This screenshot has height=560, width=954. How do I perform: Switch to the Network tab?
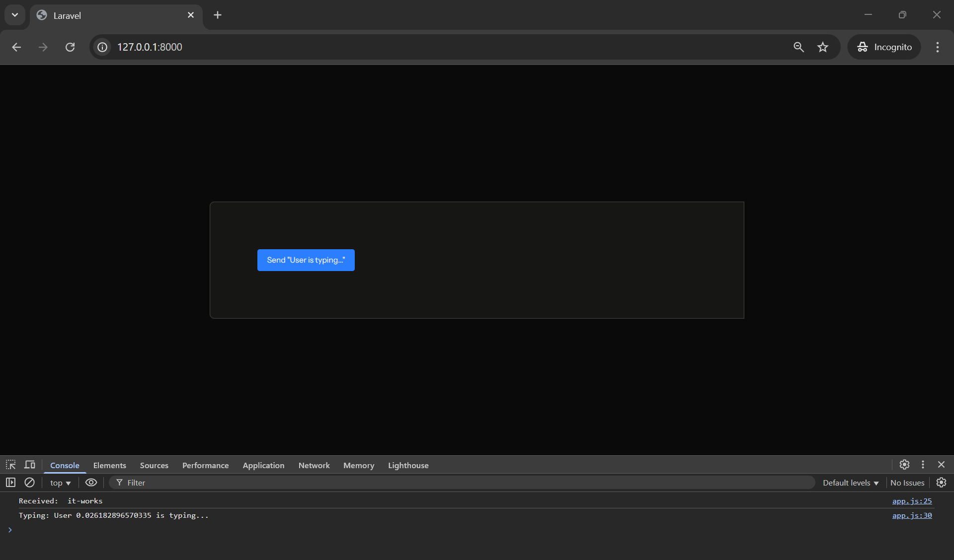(314, 466)
